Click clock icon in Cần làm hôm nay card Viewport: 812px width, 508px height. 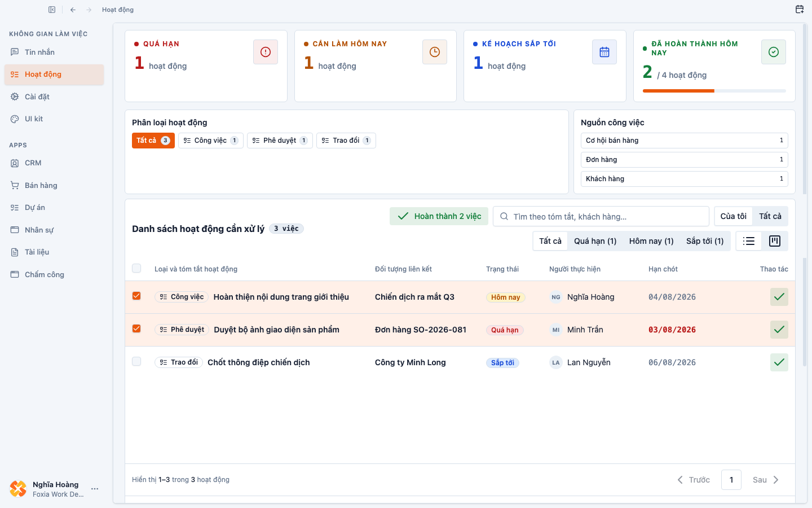tap(435, 52)
